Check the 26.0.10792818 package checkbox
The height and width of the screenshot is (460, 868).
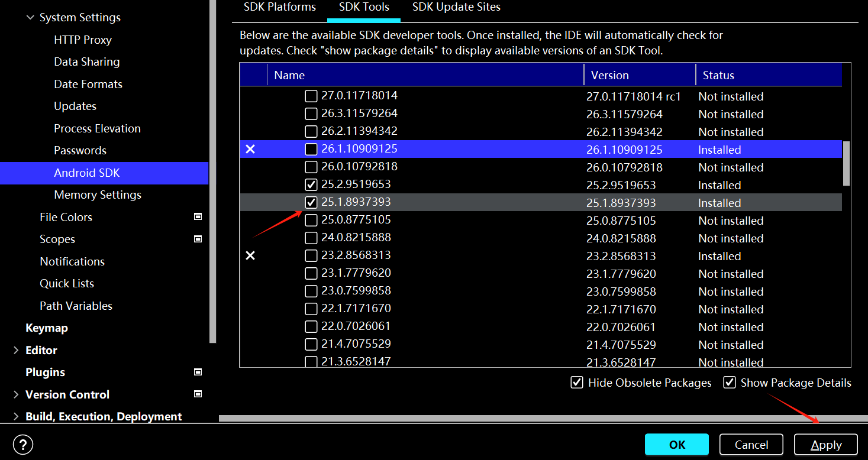click(311, 167)
